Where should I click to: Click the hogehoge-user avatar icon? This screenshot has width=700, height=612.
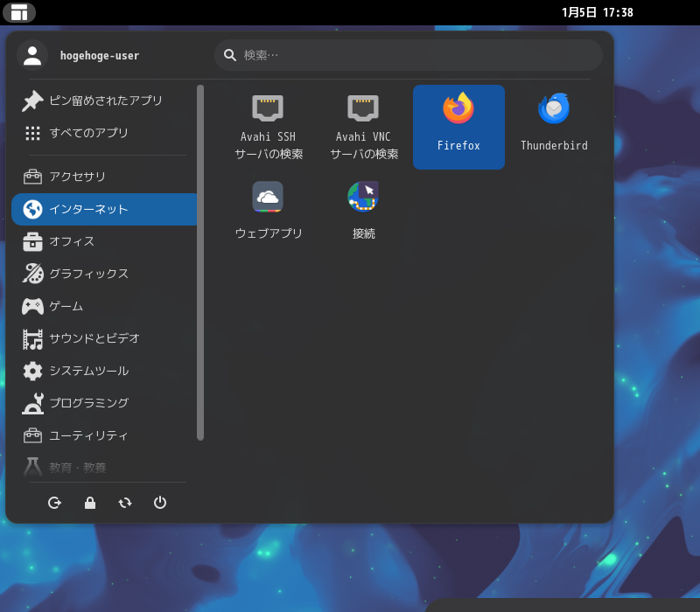tap(32, 55)
